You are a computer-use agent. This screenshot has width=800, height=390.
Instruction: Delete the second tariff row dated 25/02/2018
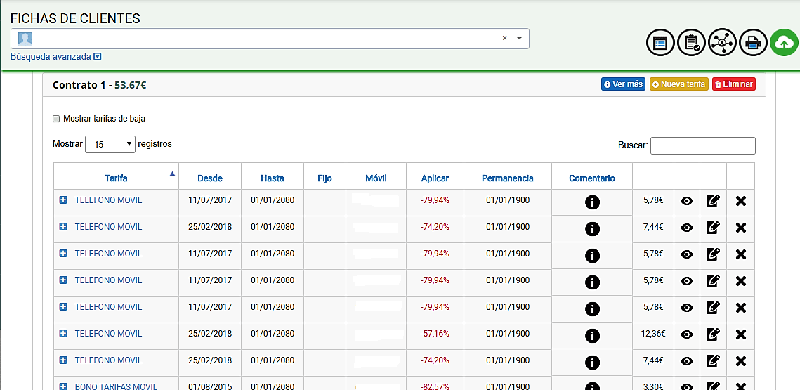click(741, 227)
